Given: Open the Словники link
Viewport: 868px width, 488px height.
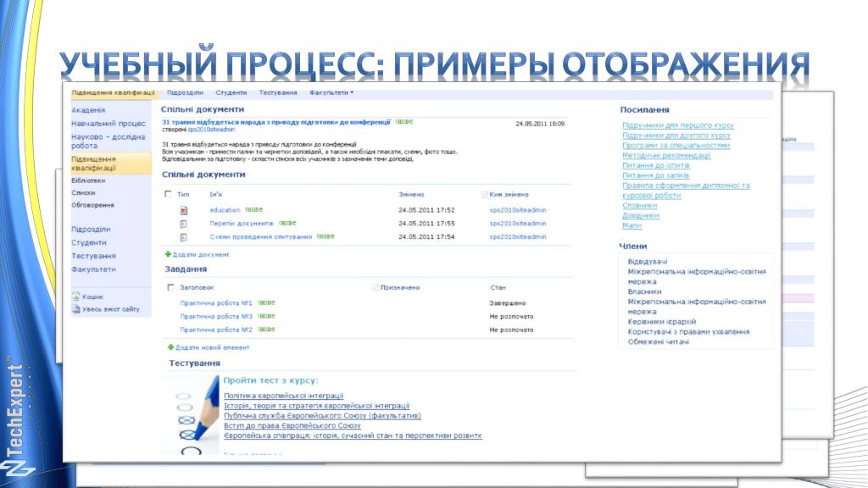Looking at the screenshot, I should pyautogui.click(x=639, y=206).
